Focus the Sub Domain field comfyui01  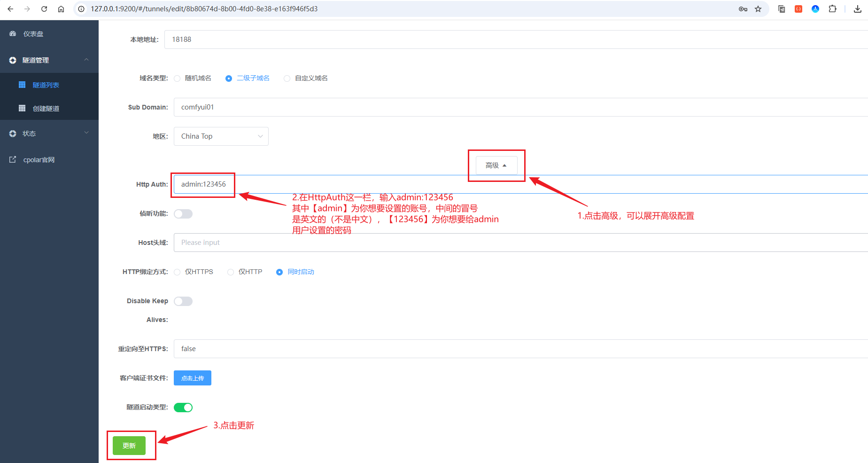point(521,107)
